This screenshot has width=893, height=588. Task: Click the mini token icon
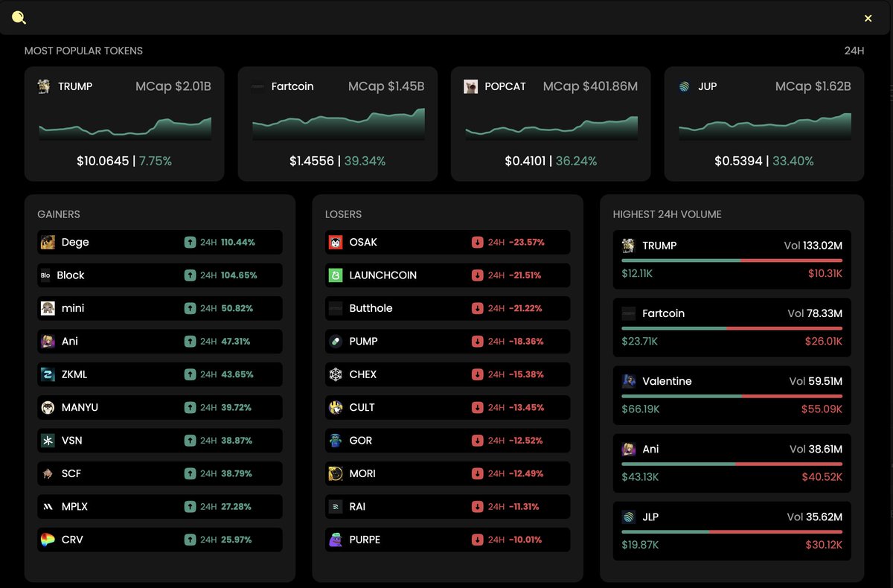tap(48, 308)
